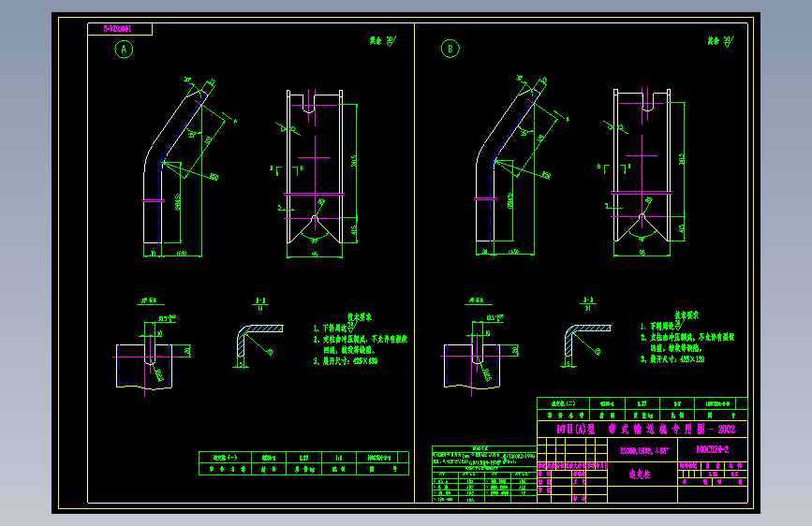Select the surface roughness symbol above view B
The height and width of the screenshot is (526, 812).
pyautogui.click(x=721, y=40)
